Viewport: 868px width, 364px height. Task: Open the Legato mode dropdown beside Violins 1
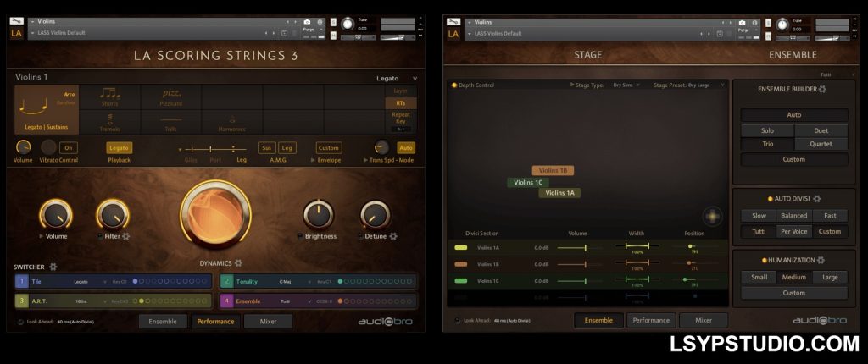point(397,78)
